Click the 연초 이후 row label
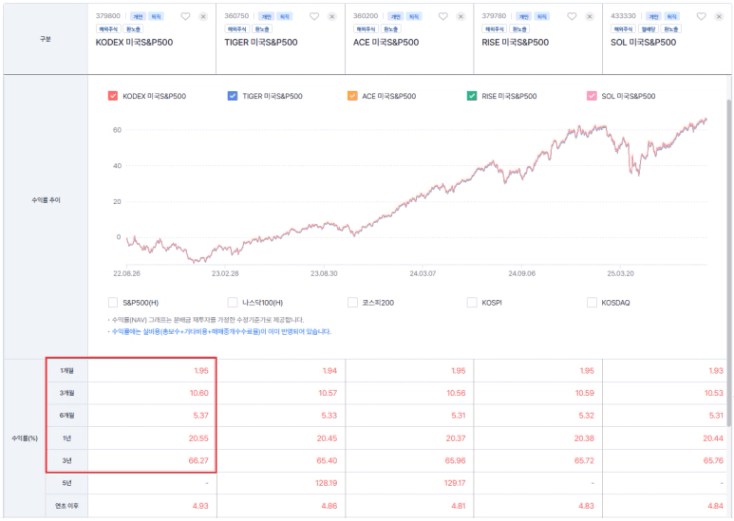This screenshot has height=521, width=734. click(x=67, y=506)
